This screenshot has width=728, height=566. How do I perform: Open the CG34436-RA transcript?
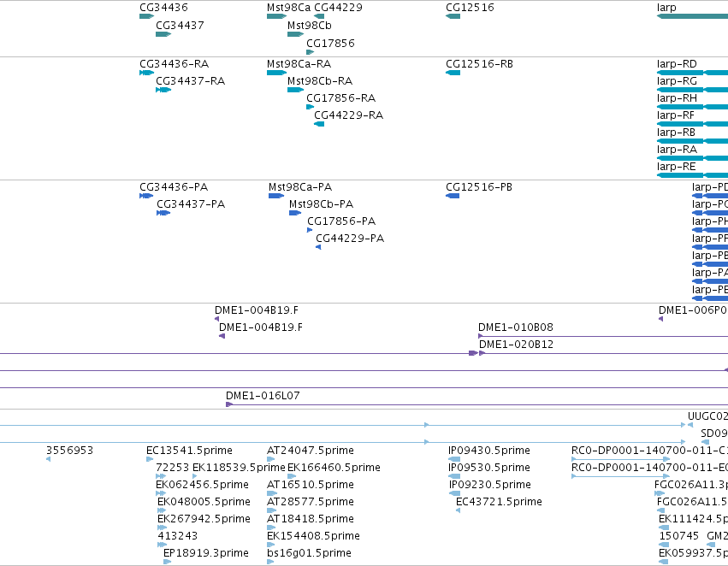tap(146, 73)
